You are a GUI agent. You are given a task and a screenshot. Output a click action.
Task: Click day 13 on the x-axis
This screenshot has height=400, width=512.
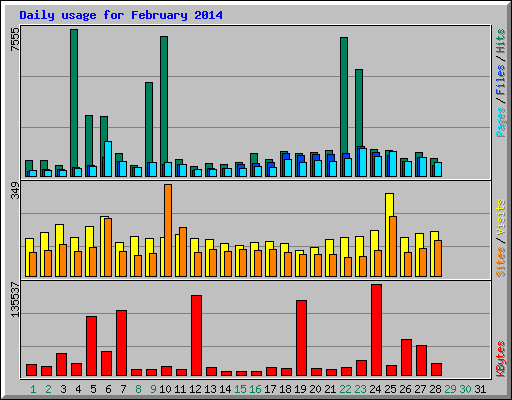click(210, 389)
